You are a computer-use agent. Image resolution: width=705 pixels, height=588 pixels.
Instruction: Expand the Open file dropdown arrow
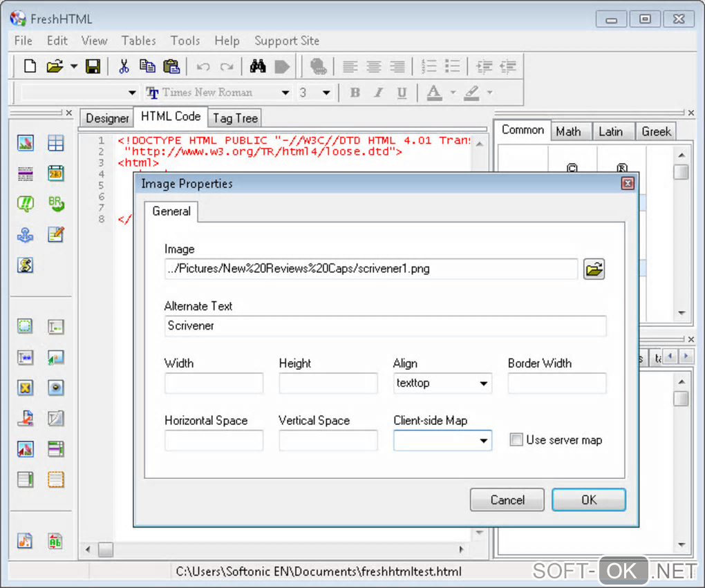pos(74,66)
